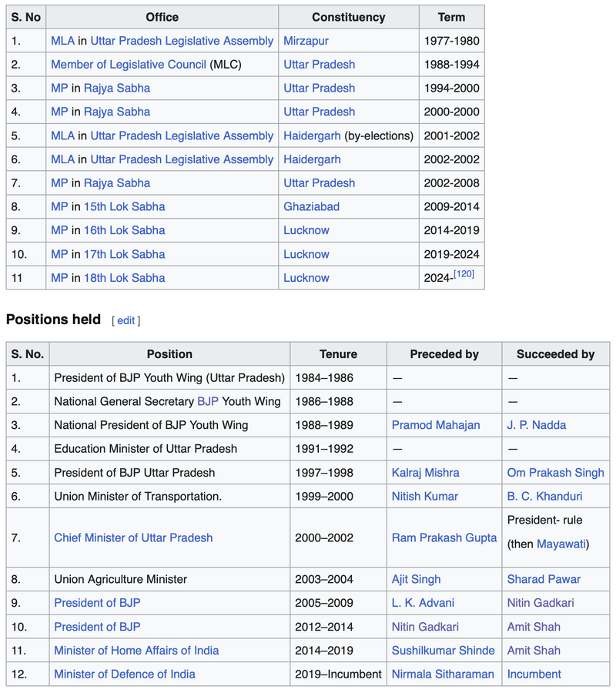The width and height of the screenshot is (616, 693).
Task: Visit the J. P. Nadda page link
Action: pyautogui.click(x=536, y=425)
